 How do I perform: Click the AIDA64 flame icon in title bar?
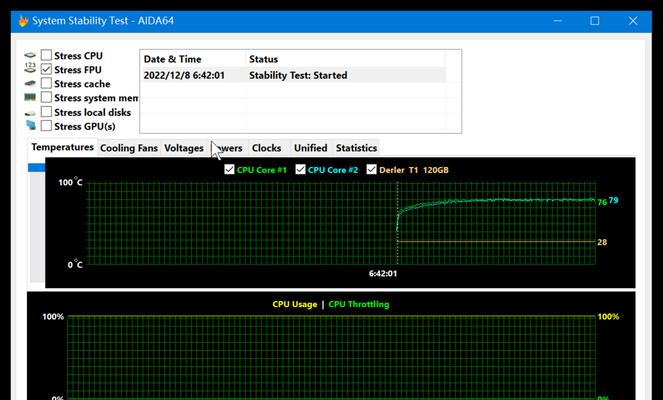coord(23,21)
